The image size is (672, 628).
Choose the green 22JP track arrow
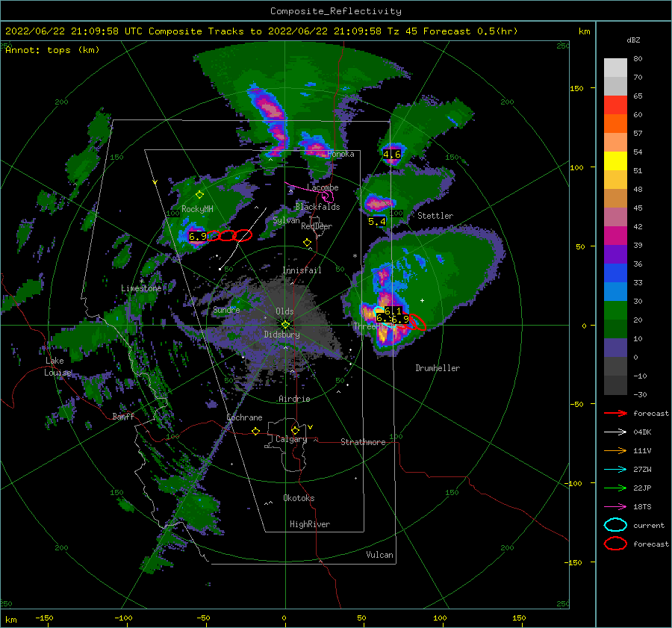(x=615, y=488)
